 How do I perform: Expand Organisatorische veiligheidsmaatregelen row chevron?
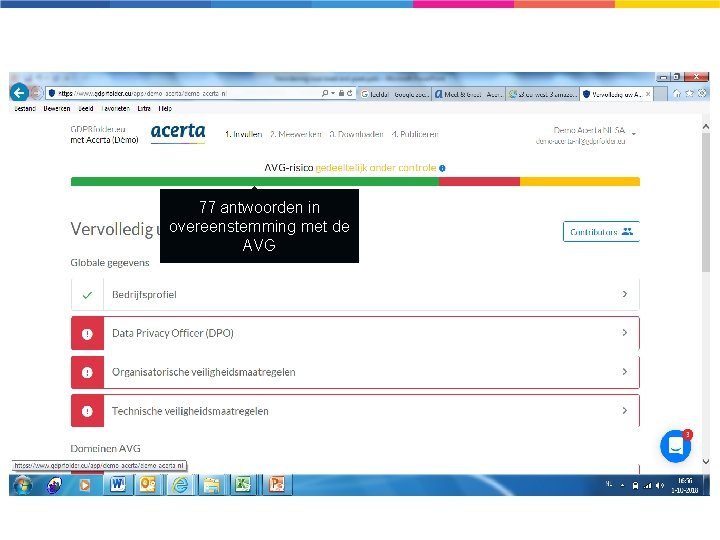click(624, 371)
